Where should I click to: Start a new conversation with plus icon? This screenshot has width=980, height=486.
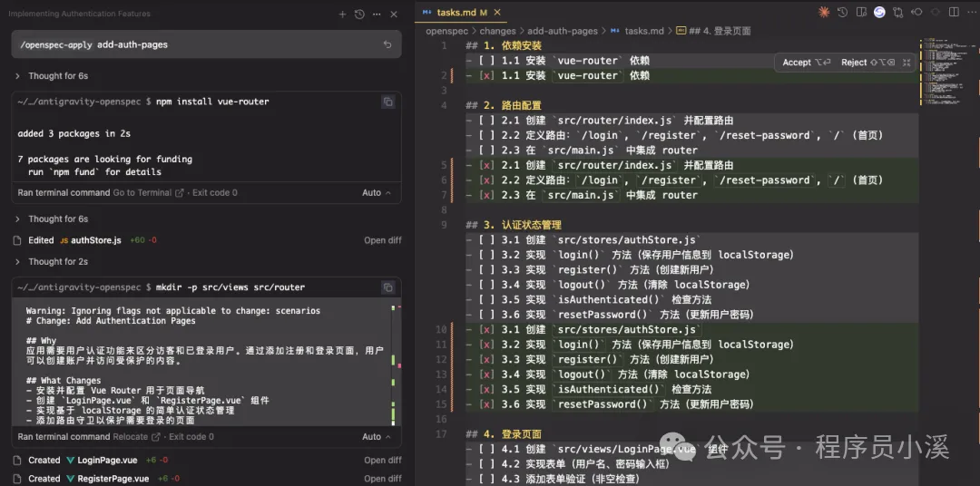tap(342, 15)
